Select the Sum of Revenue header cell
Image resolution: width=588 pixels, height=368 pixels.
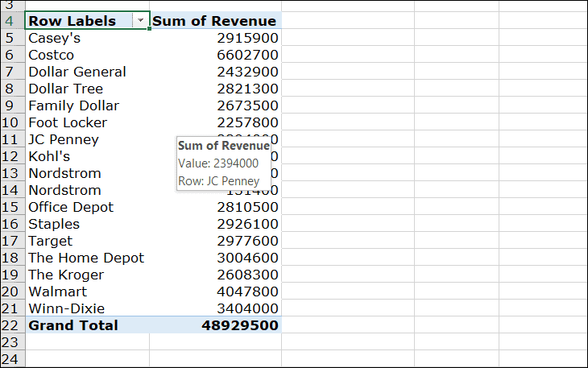click(x=215, y=20)
